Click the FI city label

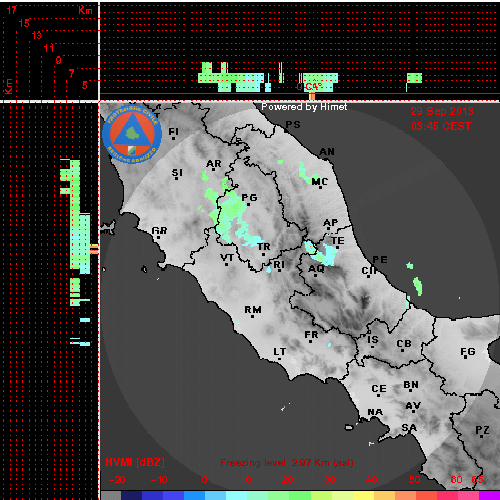[x=173, y=132]
